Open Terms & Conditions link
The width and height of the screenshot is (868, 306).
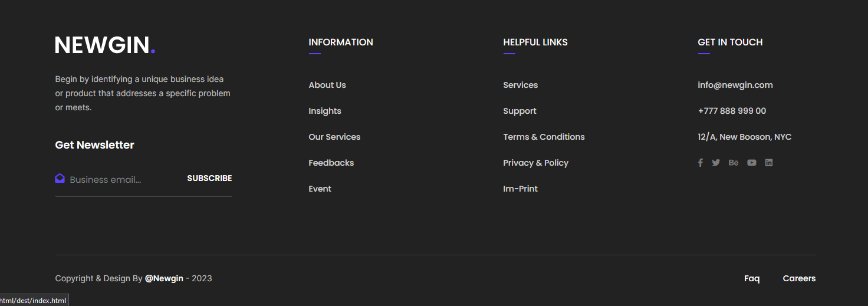click(x=544, y=137)
